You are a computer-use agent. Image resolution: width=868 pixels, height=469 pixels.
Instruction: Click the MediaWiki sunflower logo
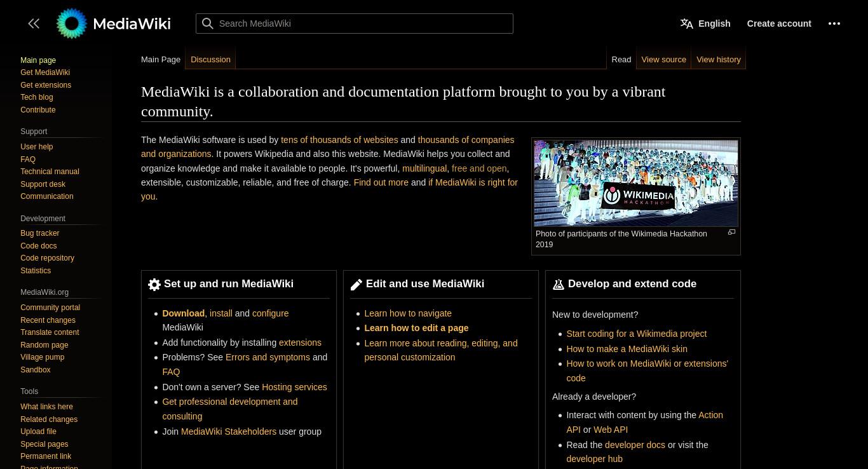(x=71, y=24)
